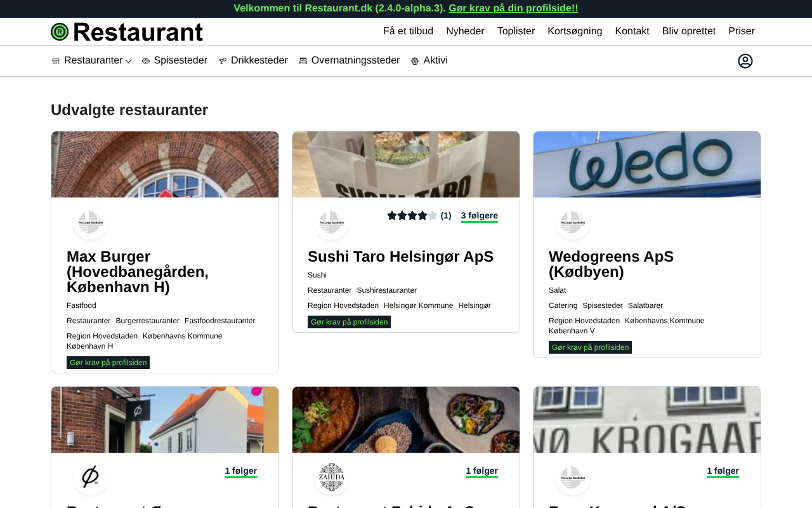Expand the Restauranter dropdown chevron
This screenshot has height=508, width=812.
pyautogui.click(x=128, y=61)
